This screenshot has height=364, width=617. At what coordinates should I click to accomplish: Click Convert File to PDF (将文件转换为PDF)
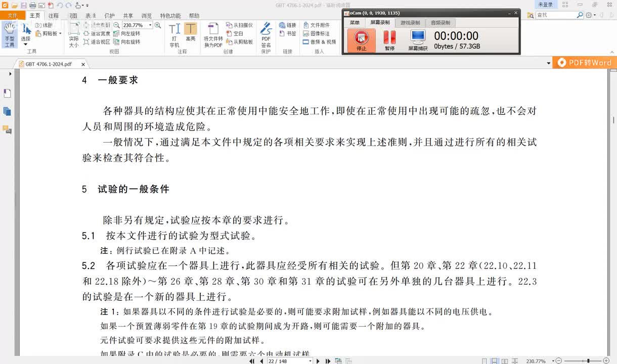point(213,35)
